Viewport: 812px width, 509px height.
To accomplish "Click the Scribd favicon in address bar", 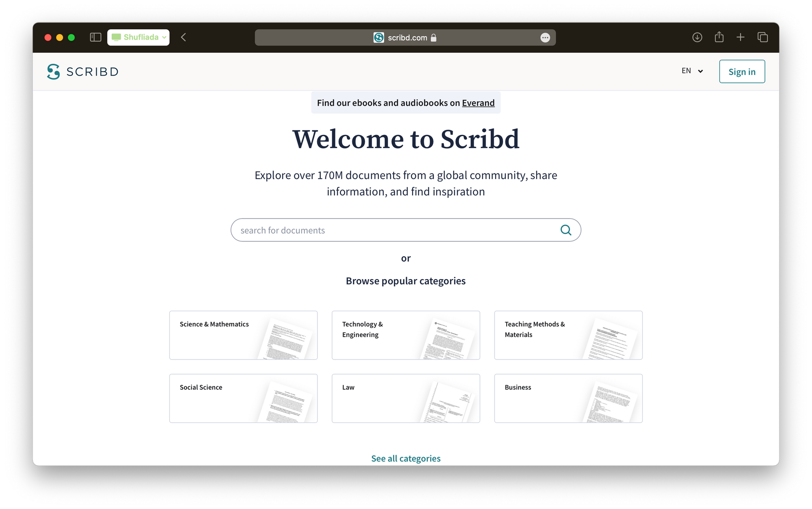I will click(378, 37).
